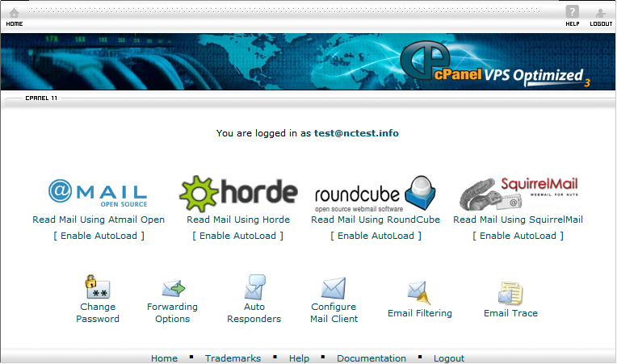Open the Forwarding Options envelope arrow icon

(x=173, y=289)
